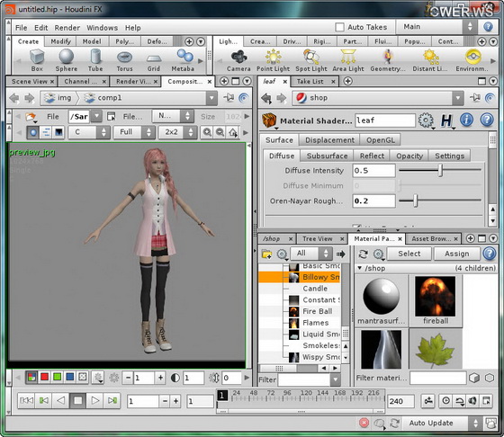Click the Assign button
The width and height of the screenshot is (504, 437).
pyautogui.click(x=457, y=254)
